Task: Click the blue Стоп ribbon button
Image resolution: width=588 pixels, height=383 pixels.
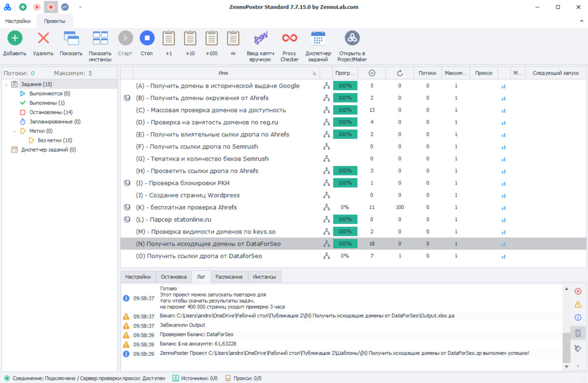Action: pyautogui.click(x=147, y=44)
